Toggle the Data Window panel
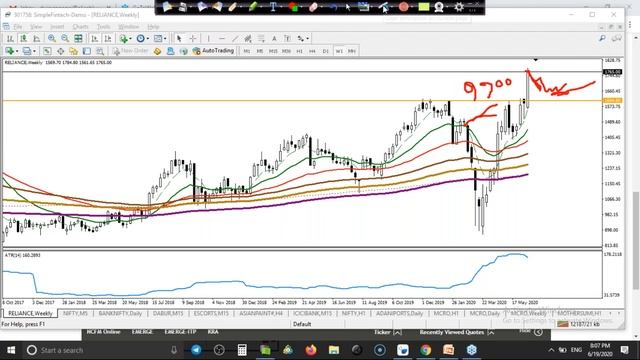The width and height of the screenshot is (640, 360). tap(60, 51)
